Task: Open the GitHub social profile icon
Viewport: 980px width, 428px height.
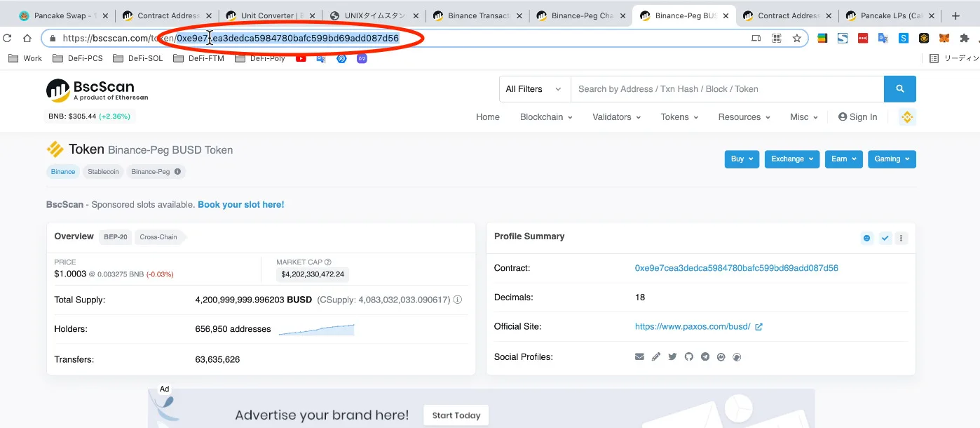Action: (x=688, y=357)
